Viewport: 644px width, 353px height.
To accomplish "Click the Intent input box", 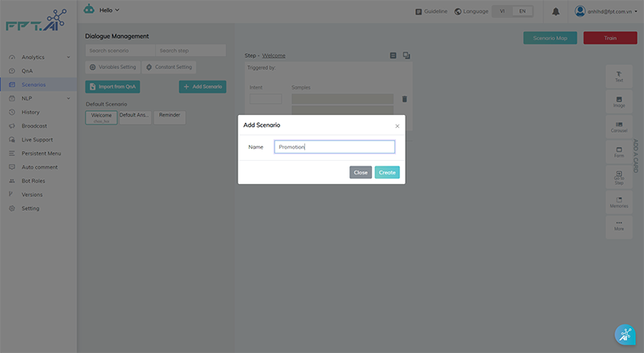I will [266, 99].
